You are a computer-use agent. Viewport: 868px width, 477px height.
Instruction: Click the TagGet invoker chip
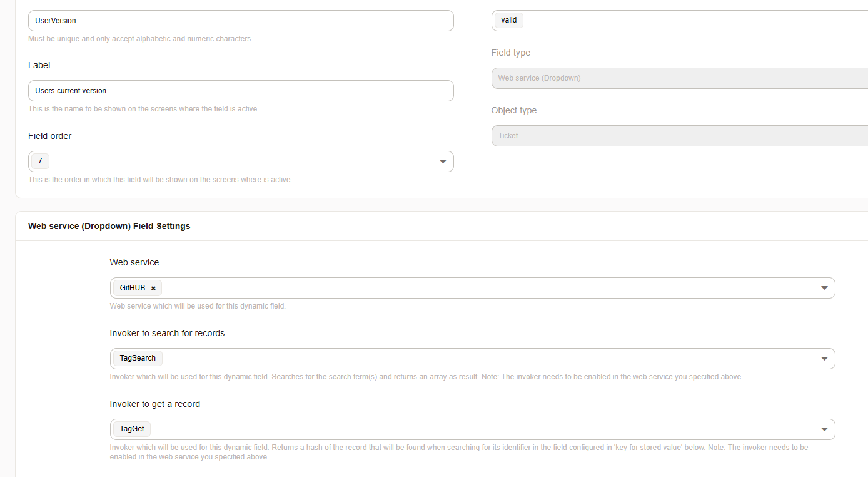coord(132,429)
